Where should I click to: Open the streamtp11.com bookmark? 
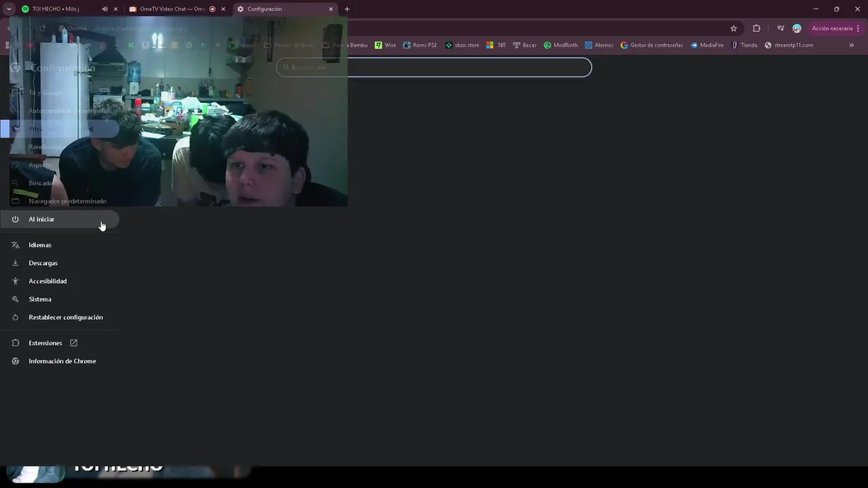point(789,45)
